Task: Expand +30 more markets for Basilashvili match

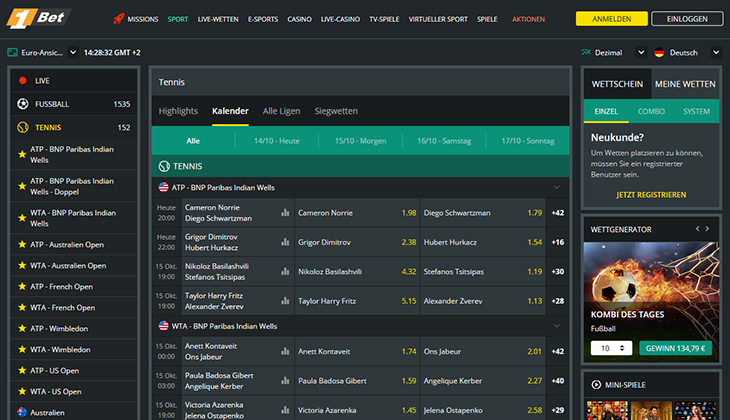Action: tap(558, 271)
